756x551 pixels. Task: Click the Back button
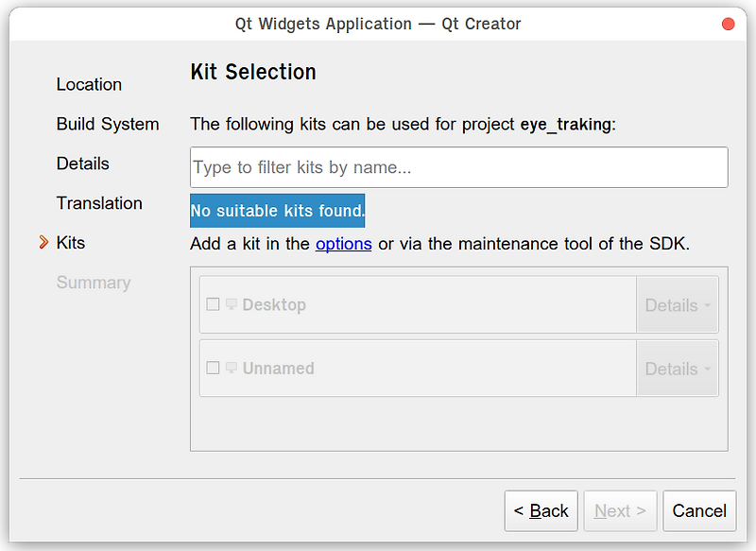point(541,510)
